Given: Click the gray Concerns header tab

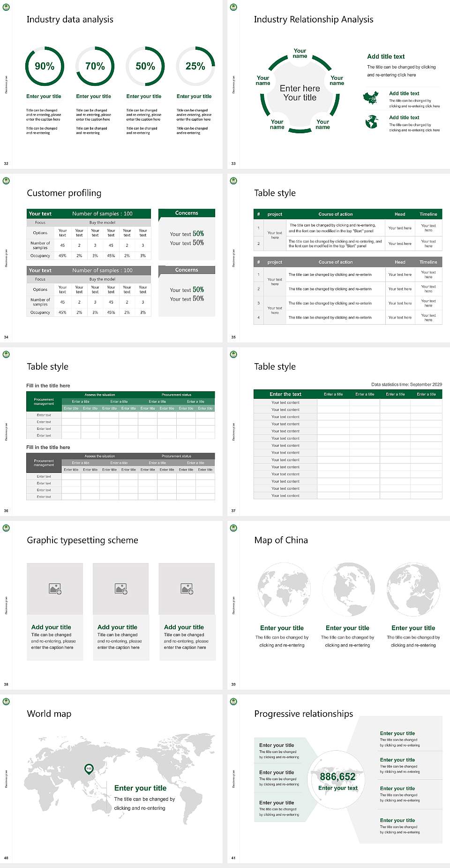Looking at the screenshot, I should coord(187,270).
